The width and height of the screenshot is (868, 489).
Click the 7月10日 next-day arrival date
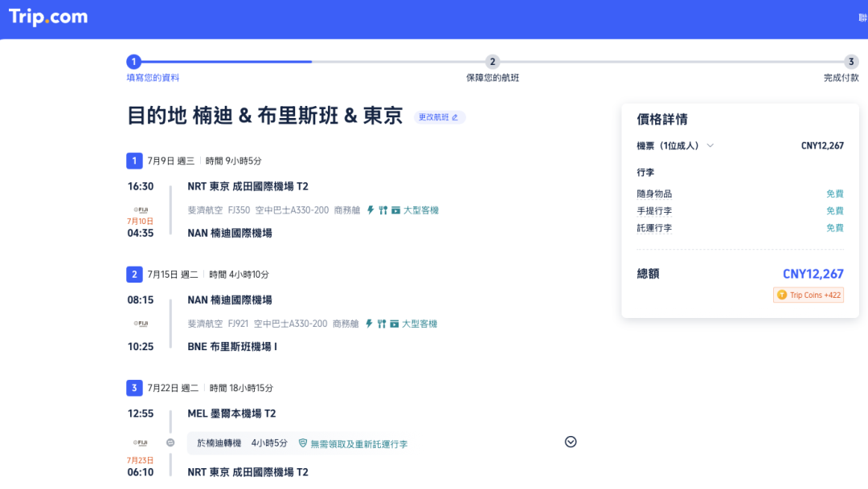pos(140,222)
